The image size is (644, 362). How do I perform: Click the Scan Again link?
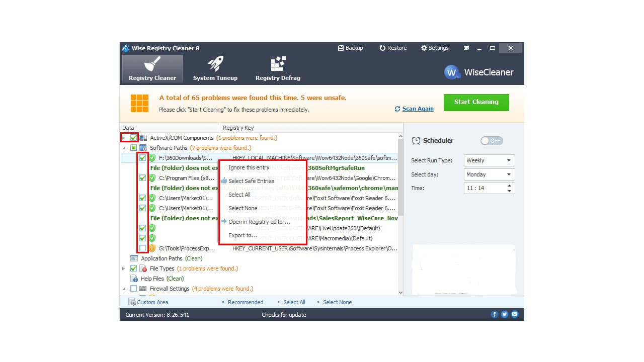(x=417, y=109)
